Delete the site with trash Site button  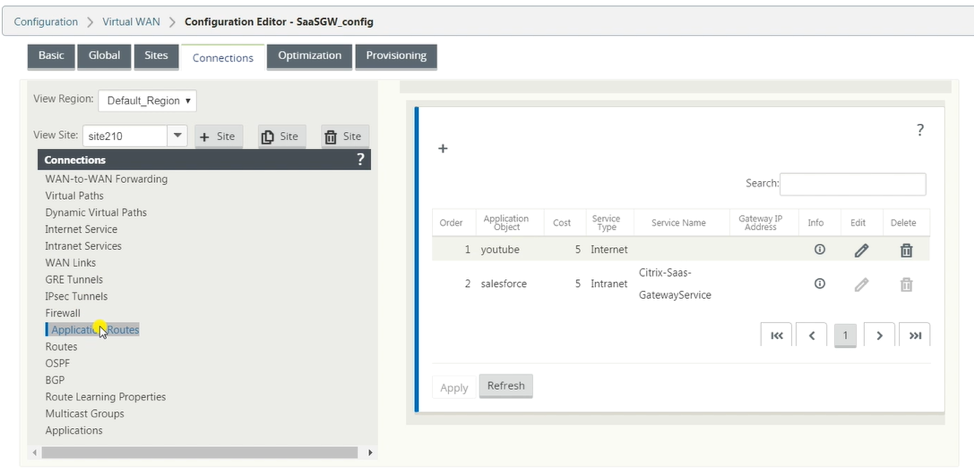(x=345, y=137)
